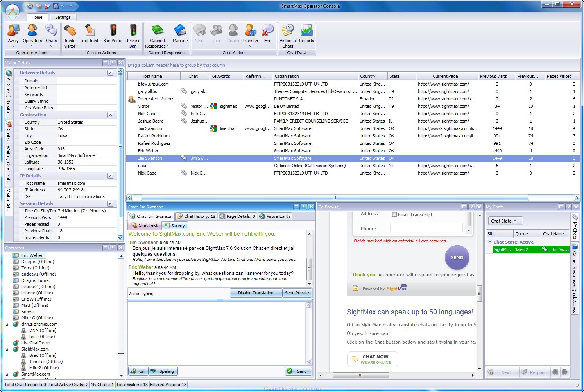Send the chat message with Send button
This screenshot has width=584, height=392.
298,371
